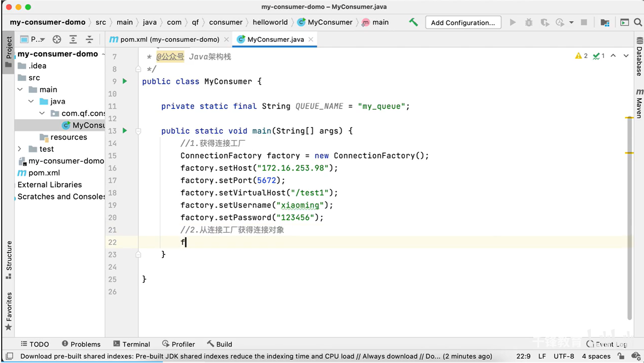Toggle the read-only lock icon in status bar
The image size is (644, 363).
point(621,356)
